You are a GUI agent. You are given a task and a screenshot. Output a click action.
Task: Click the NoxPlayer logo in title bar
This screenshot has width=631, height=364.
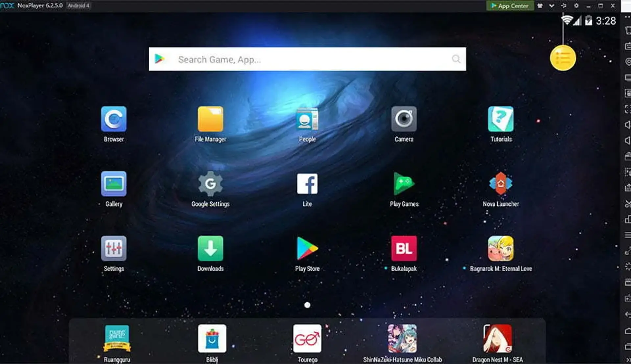pyautogui.click(x=7, y=6)
